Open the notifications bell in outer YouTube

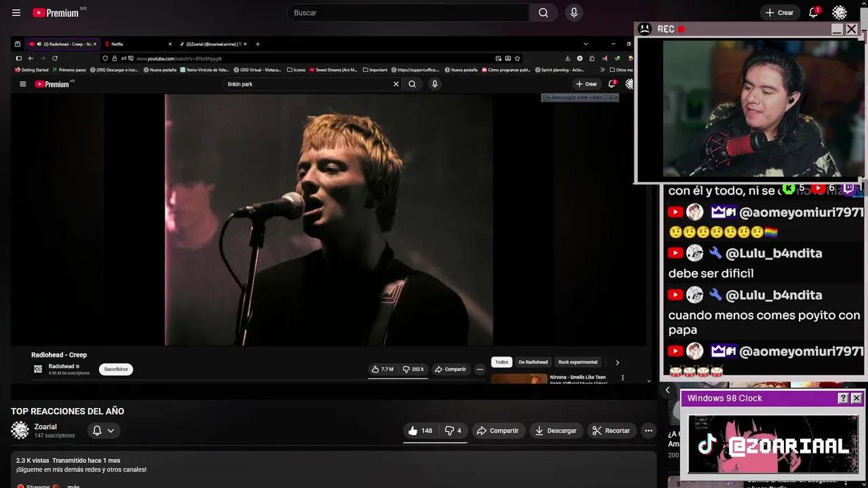[x=814, y=13]
